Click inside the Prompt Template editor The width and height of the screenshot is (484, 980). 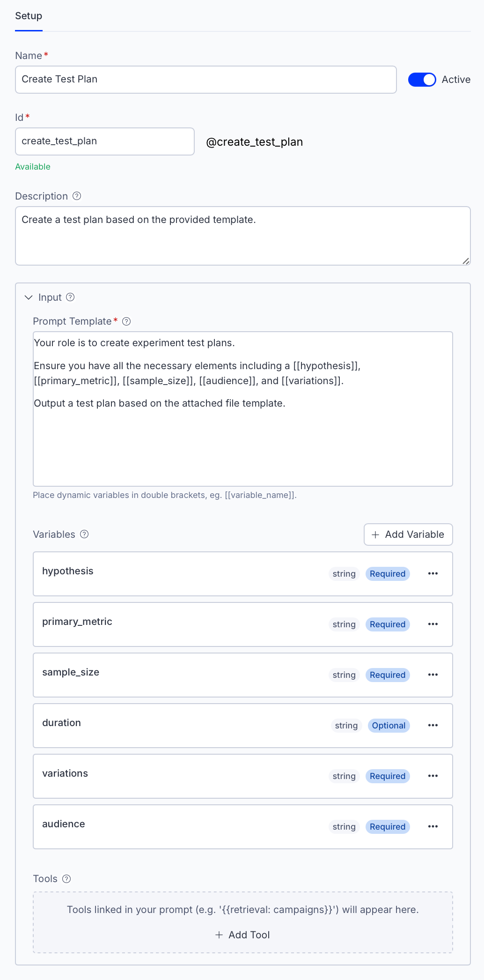[x=242, y=440]
